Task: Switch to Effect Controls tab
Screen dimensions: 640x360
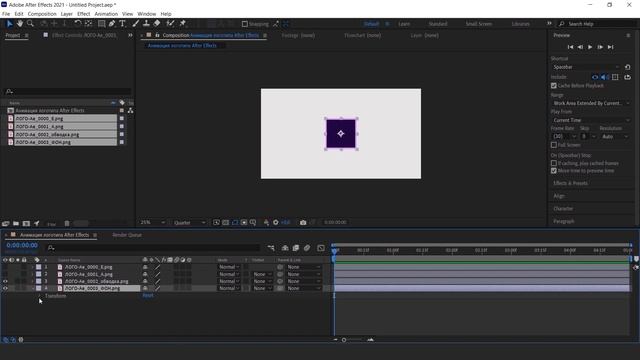Action: tap(84, 36)
